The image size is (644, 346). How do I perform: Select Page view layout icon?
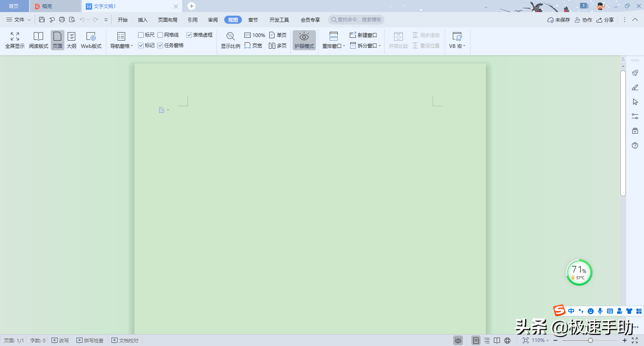pos(58,40)
